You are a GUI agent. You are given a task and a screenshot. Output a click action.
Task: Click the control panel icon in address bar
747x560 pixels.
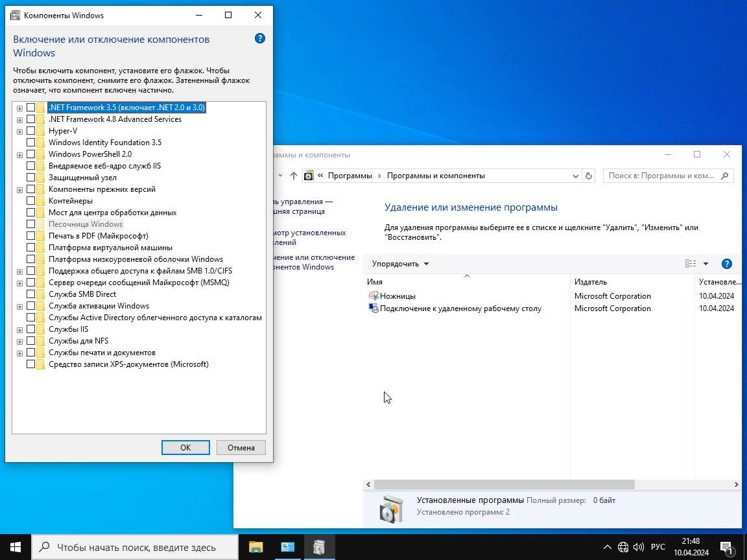pos(309,176)
